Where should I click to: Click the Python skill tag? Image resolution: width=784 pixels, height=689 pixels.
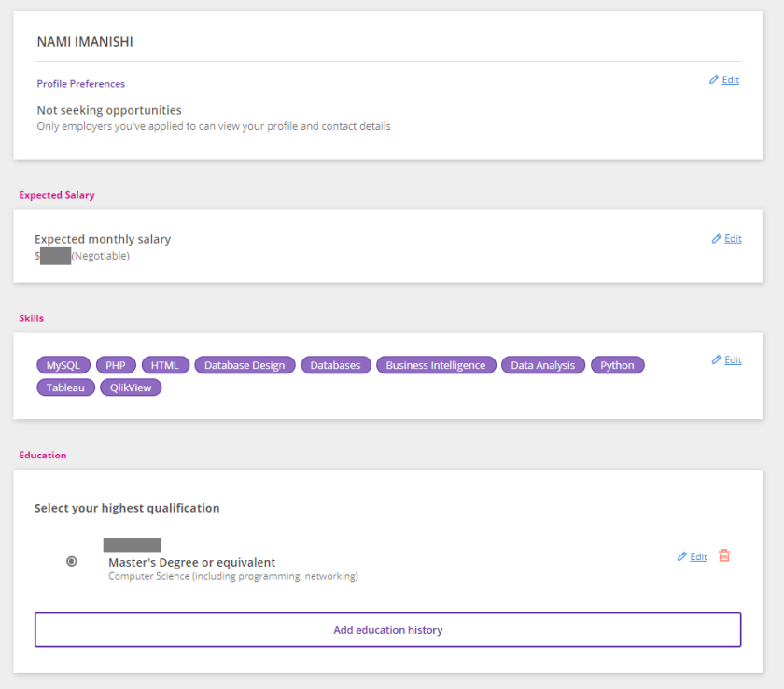click(617, 365)
